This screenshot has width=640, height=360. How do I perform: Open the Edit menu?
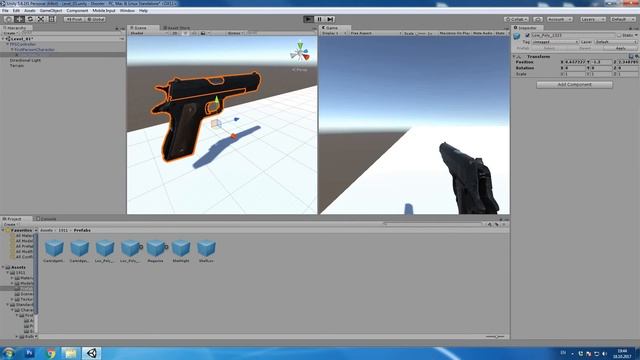(x=16, y=11)
